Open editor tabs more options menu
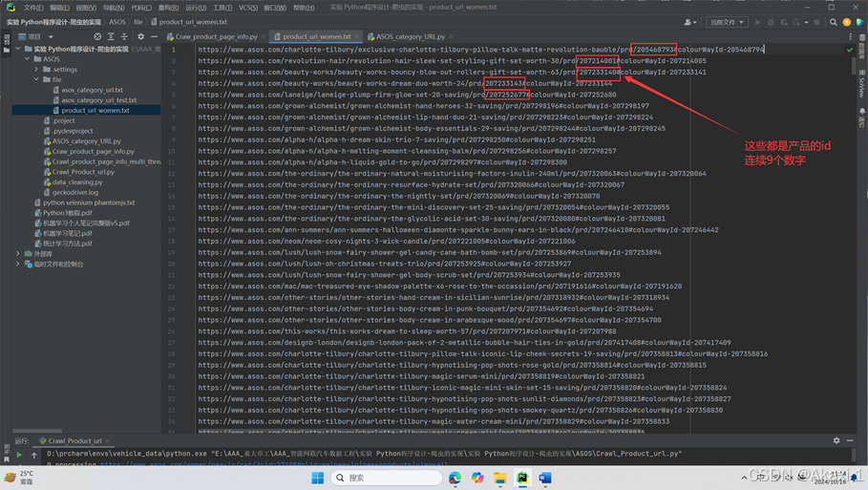This screenshot has width=868, height=490. point(850,36)
